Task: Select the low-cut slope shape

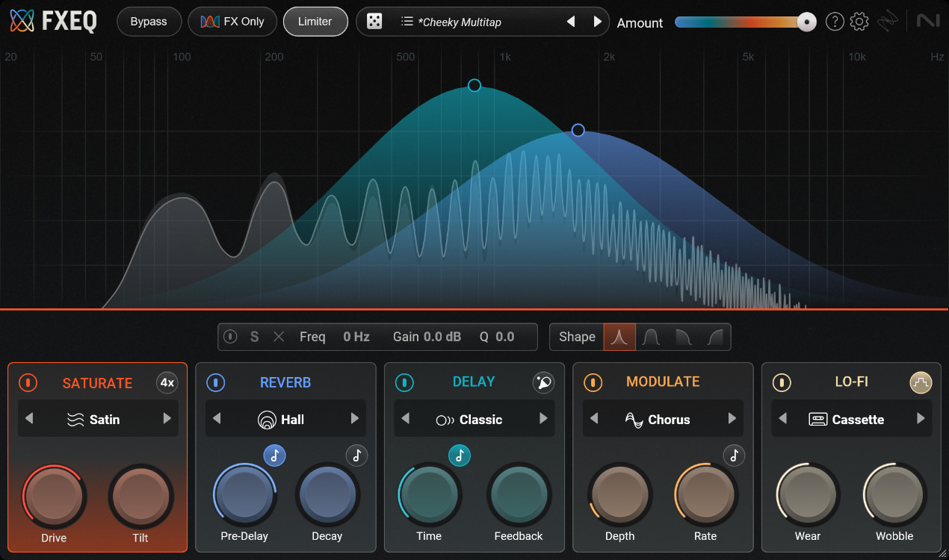Action: tap(715, 337)
